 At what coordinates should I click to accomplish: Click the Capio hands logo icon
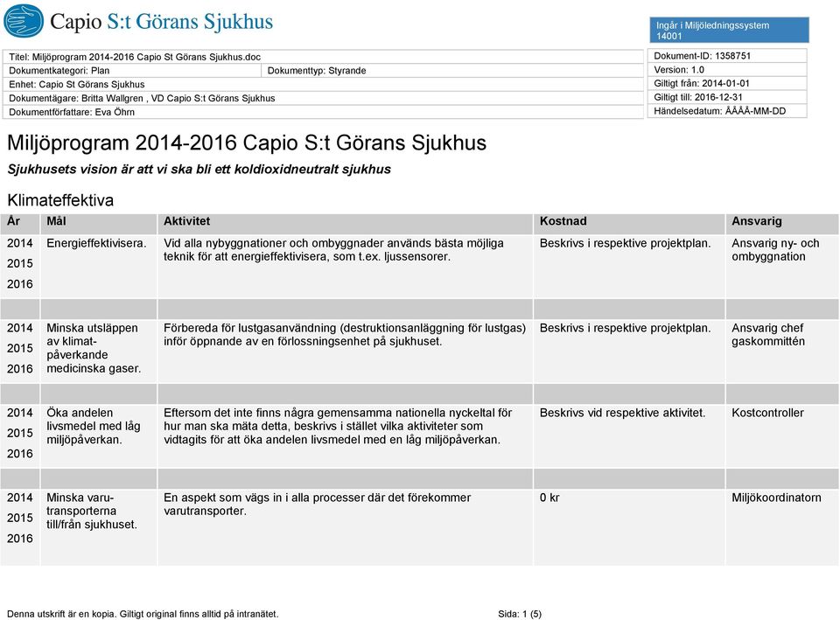(x=24, y=21)
